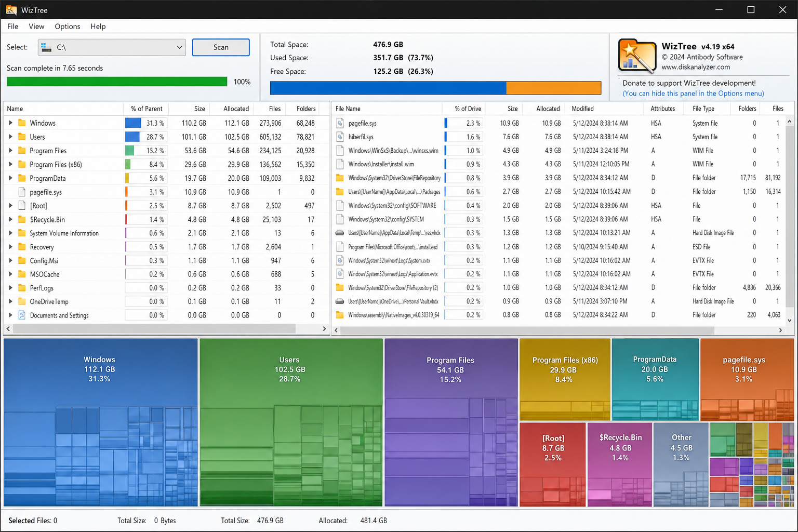
Task: Click the file list horizontal scrollbar
Action: coord(527,330)
